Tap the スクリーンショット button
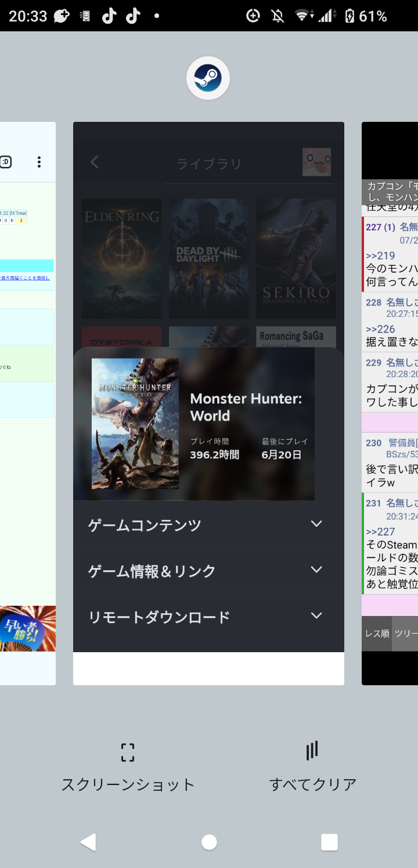 coord(128,768)
